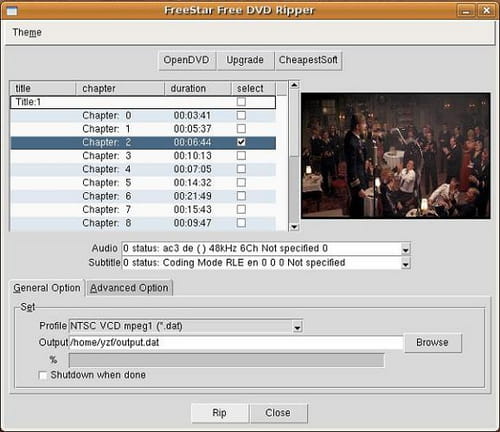Open the Theme menu

[27, 32]
